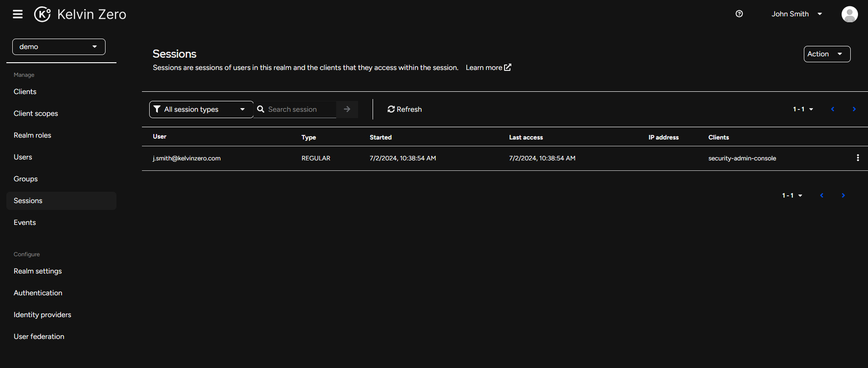Screen dimensions: 868x368
Task: Open the hamburger navigation menu
Action: pos(18,14)
